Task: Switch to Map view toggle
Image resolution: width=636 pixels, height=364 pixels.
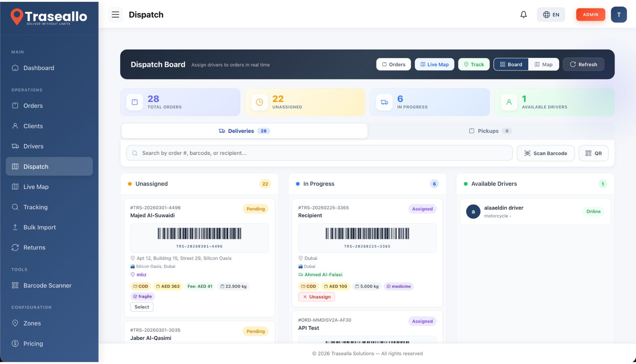Action: [543, 64]
